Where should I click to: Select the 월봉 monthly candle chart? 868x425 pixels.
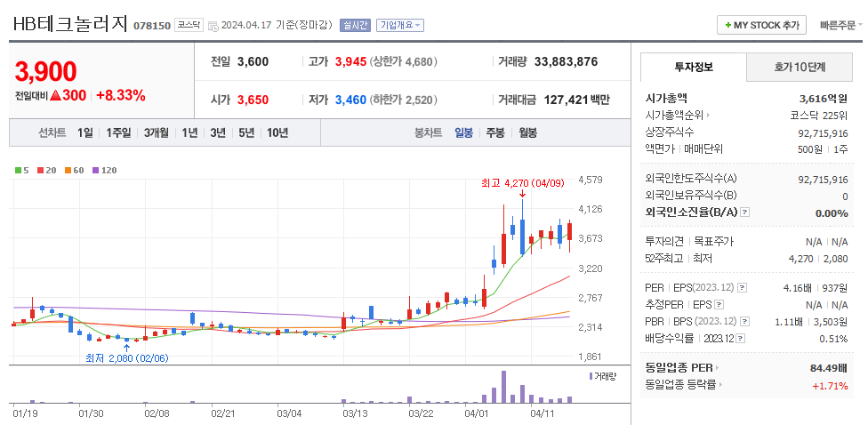click(x=527, y=132)
